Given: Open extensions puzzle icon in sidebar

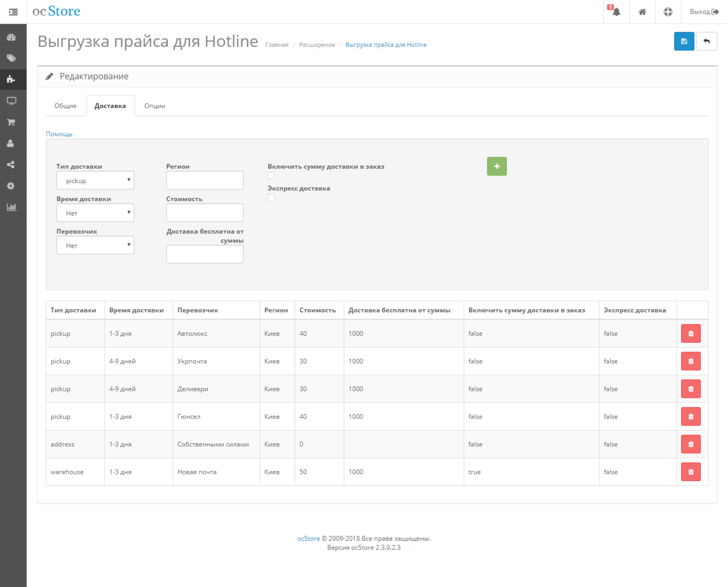Looking at the screenshot, I should (11, 79).
